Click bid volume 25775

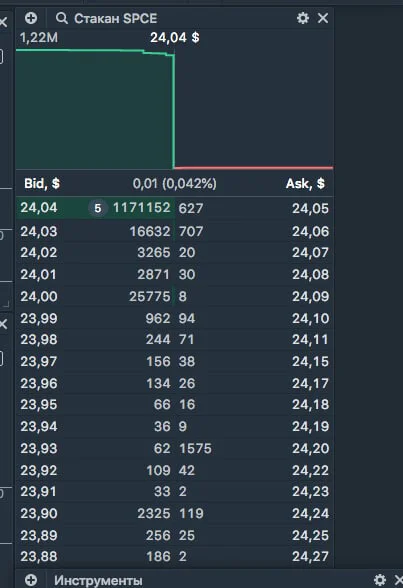150,297
